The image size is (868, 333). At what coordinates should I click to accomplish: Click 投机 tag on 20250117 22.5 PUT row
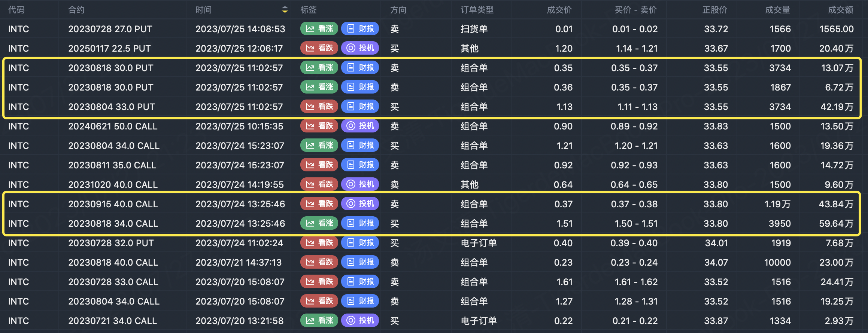[360, 48]
